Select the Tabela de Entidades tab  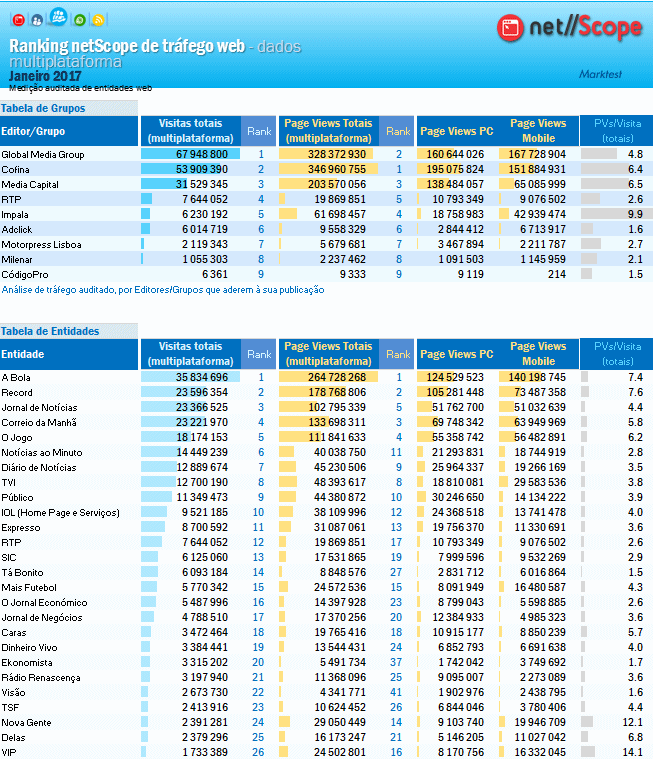50,331
